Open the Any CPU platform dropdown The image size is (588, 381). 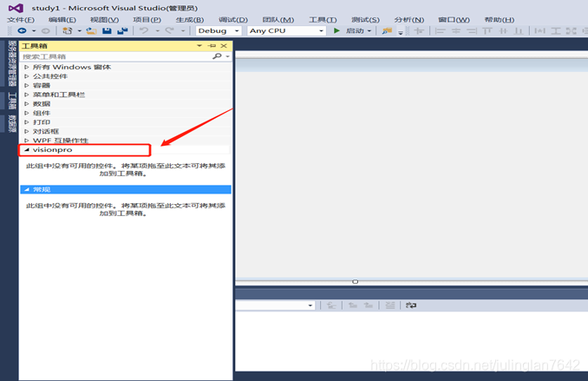(322, 30)
